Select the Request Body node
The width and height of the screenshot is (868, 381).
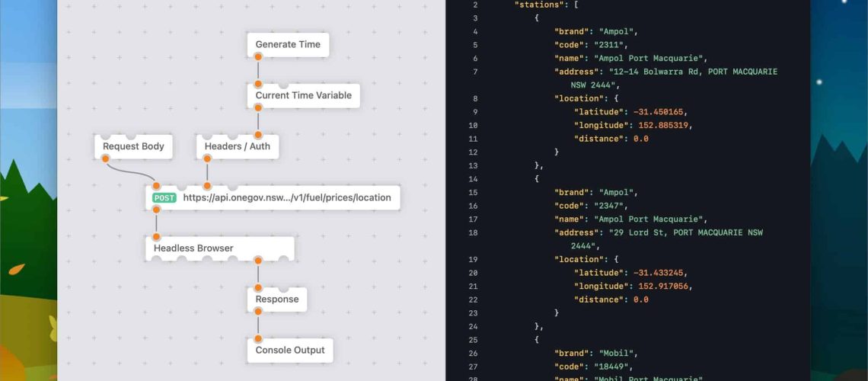(133, 146)
